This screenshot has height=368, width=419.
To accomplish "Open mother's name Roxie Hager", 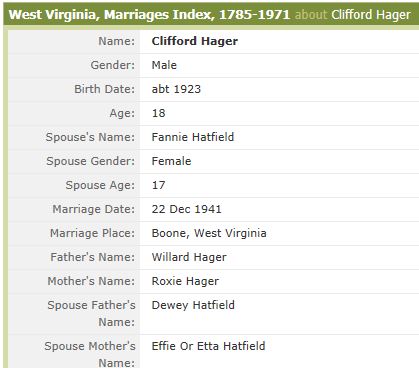I will [x=185, y=281].
